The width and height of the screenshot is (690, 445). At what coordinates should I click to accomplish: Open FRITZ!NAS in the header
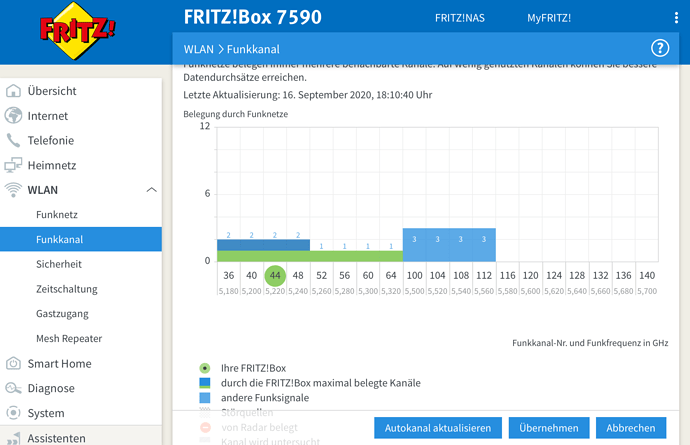coord(460,18)
